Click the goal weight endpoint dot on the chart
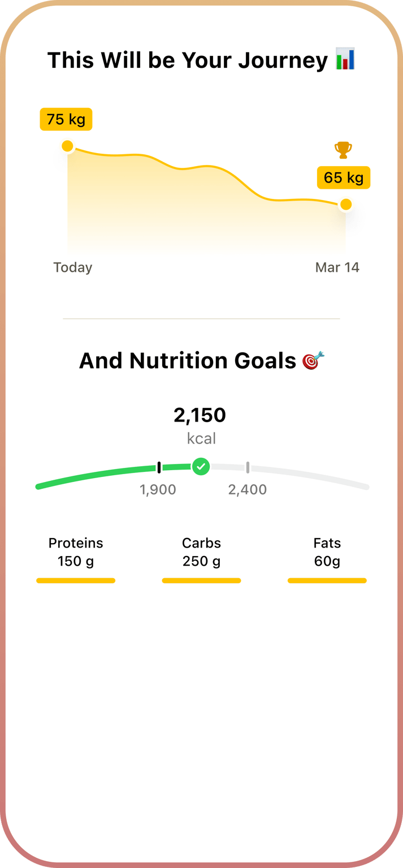403x868 pixels. (x=345, y=205)
